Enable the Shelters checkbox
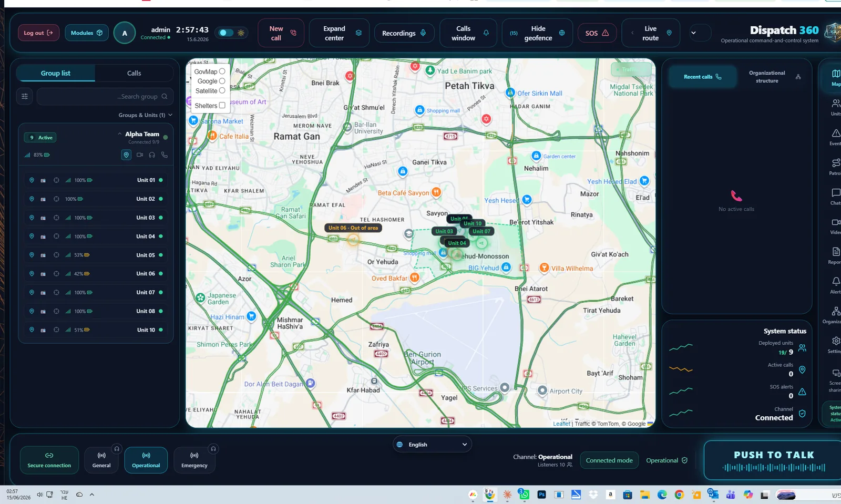841x504 pixels. click(222, 105)
